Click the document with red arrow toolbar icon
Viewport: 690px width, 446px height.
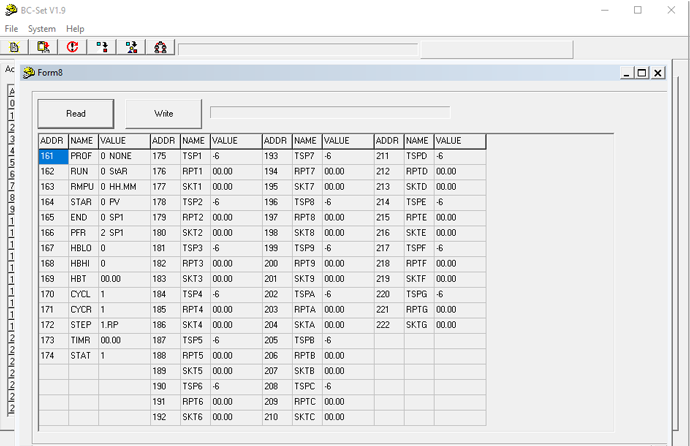(43, 47)
